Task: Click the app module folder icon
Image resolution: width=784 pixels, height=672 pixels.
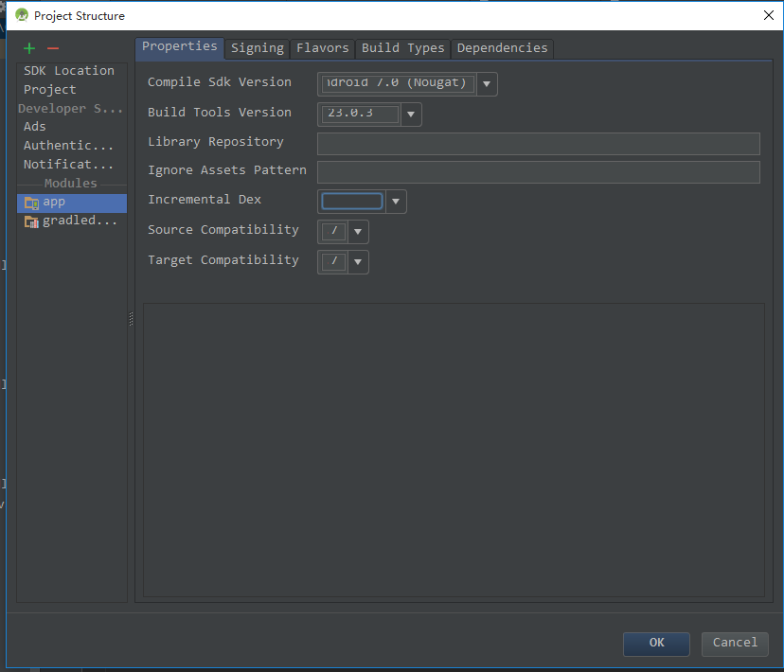Action: pos(31,203)
